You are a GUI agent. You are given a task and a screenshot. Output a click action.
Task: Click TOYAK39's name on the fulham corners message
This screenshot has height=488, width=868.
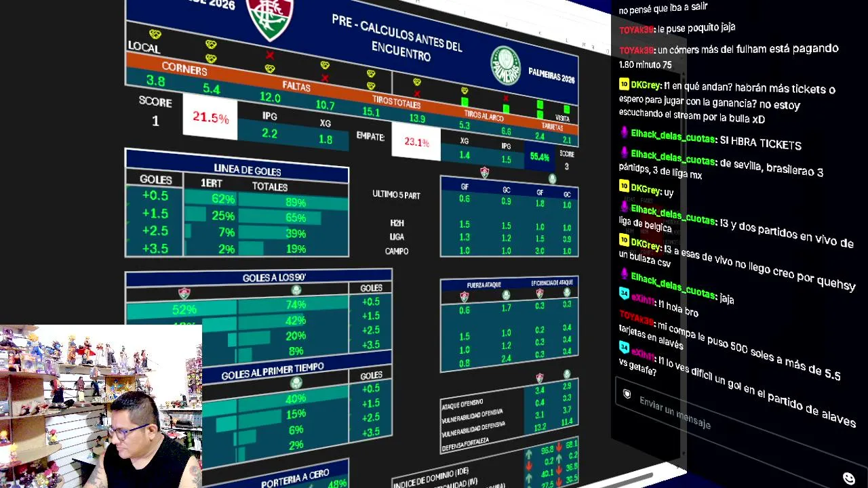(x=637, y=50)
